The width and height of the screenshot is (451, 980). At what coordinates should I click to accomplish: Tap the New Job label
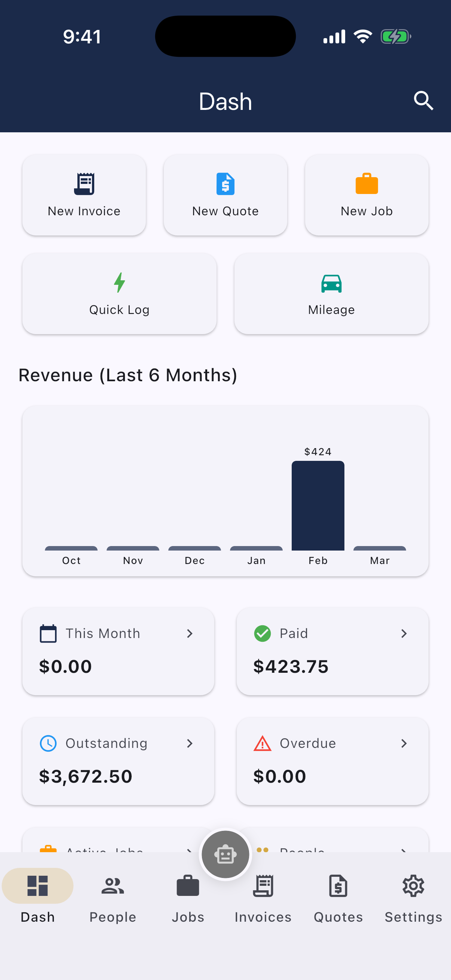[366, 211]
